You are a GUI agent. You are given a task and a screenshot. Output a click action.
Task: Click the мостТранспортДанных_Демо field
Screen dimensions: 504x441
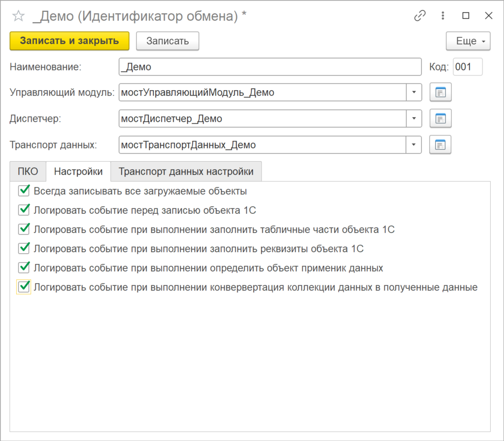click(x=263, y=145)
